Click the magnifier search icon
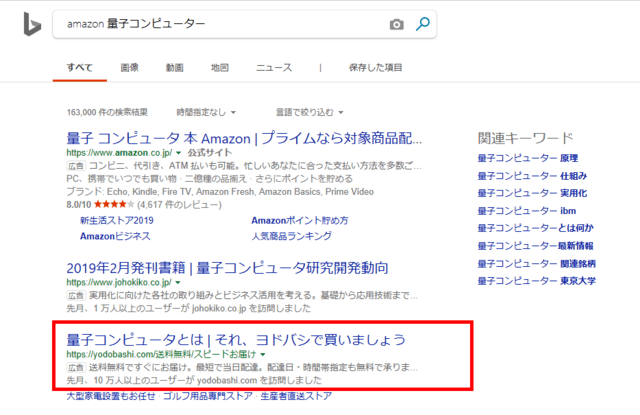The height and width of the screenshot is (415, 640). click(422, 24)
